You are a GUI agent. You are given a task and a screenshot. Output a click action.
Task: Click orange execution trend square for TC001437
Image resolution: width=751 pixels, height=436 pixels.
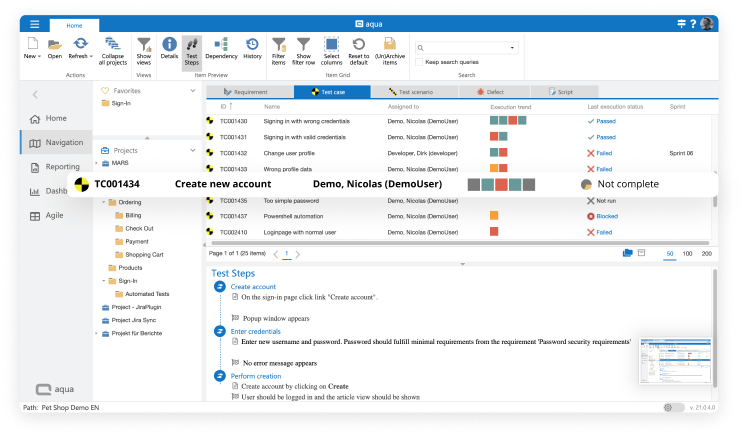[494, 216]
